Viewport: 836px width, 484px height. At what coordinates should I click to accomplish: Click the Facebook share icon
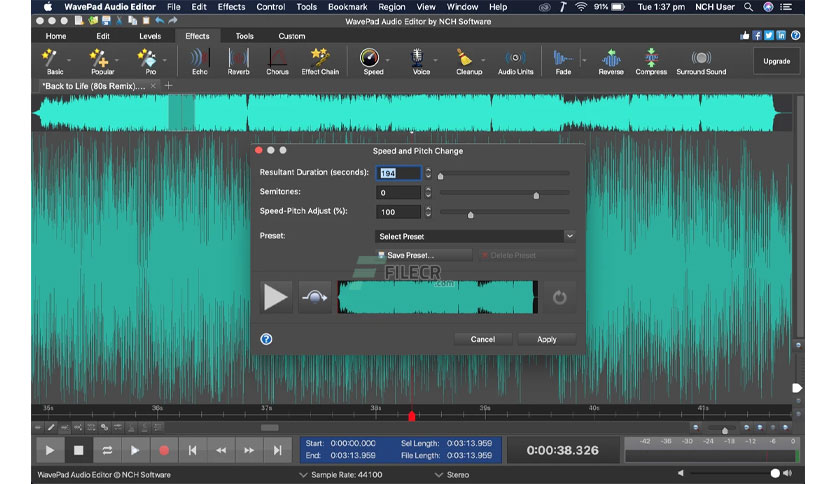click(757, 36)
